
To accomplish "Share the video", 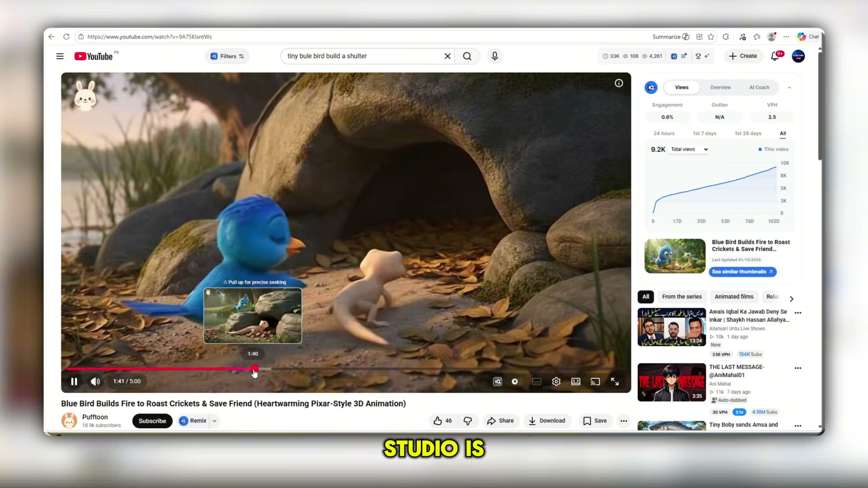I will pos(500,421).
